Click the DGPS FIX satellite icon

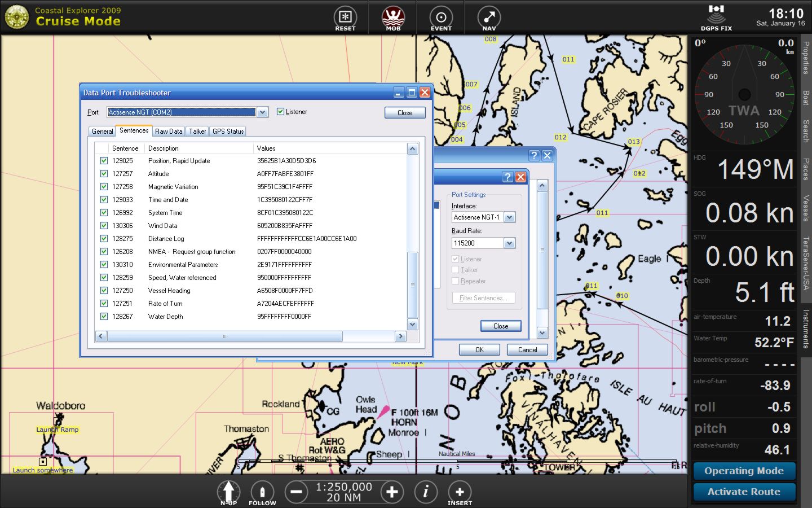(716, 17)
